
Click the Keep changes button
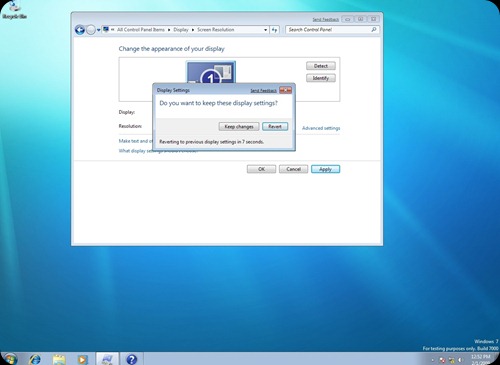point(239,127)
